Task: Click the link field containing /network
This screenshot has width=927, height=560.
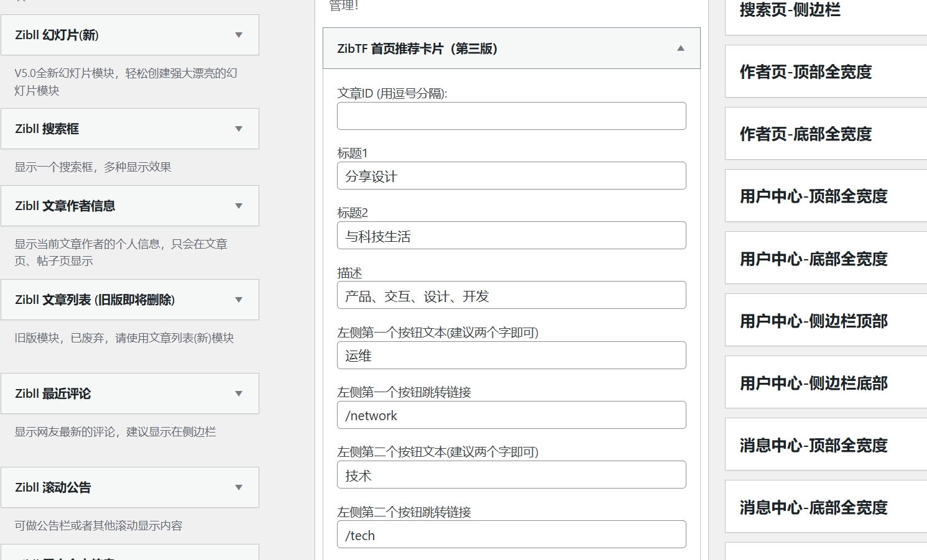Action: click(x=511, y=415)
